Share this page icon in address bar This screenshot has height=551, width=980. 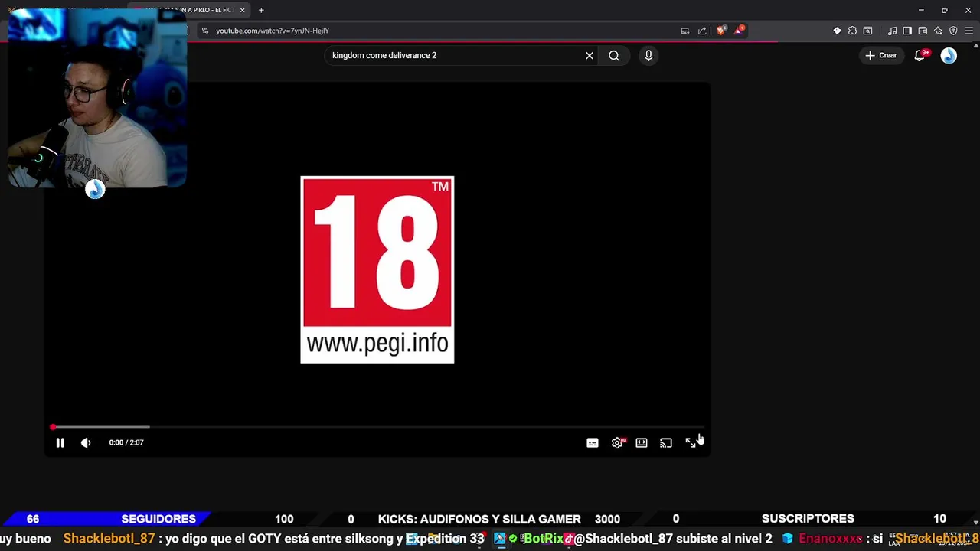[702, 31]
